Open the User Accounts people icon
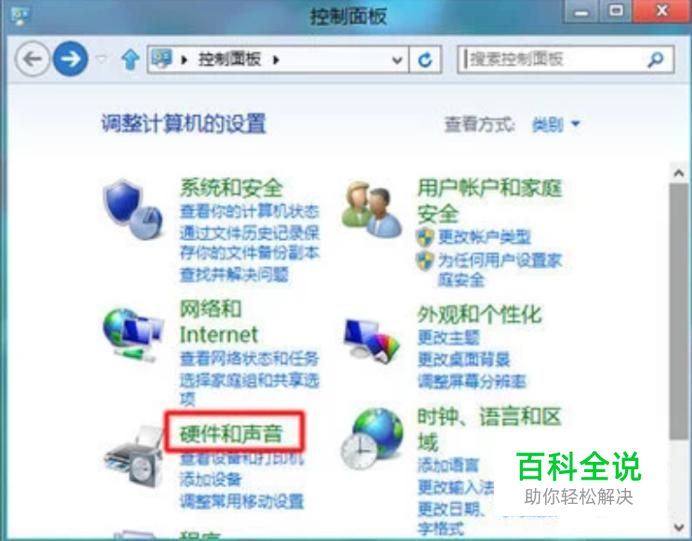692x541 pixels. [371, 209]
